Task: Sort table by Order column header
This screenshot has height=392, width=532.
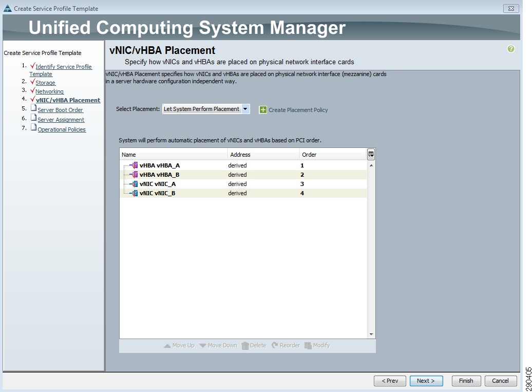Action: point(333,155)
